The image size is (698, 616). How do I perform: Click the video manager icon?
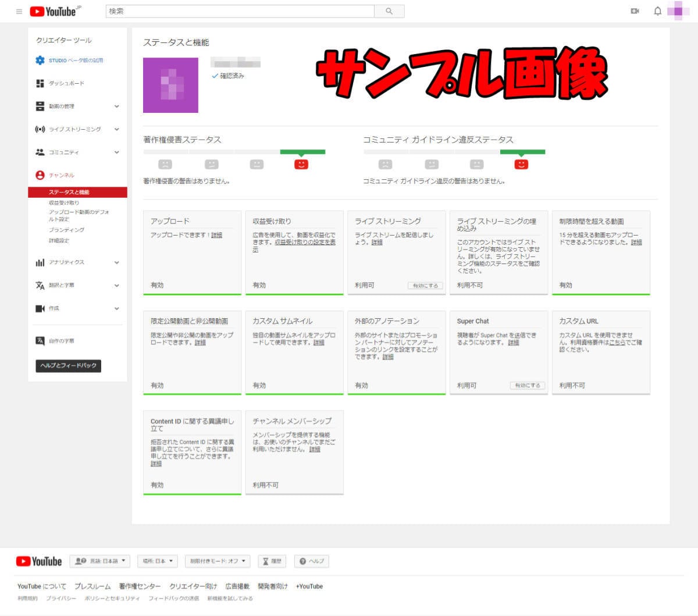click(x=40, y=106)
